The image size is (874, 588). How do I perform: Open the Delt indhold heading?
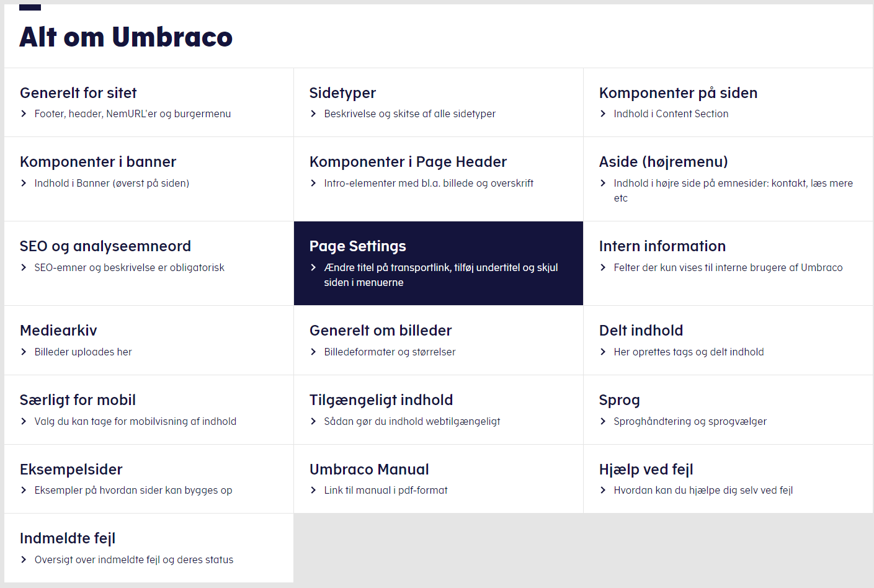(x=641, y=331)
